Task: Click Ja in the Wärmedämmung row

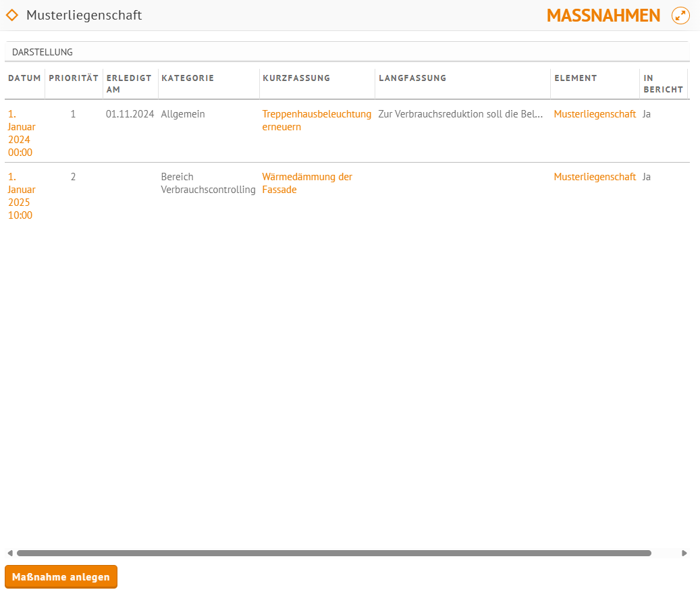Action: 647,177
